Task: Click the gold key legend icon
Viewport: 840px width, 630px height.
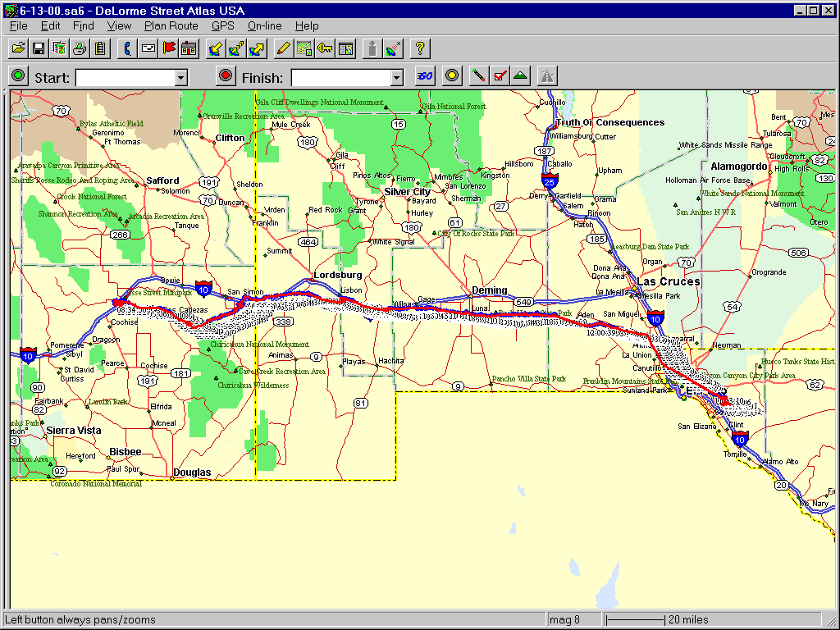Action: 325,48
